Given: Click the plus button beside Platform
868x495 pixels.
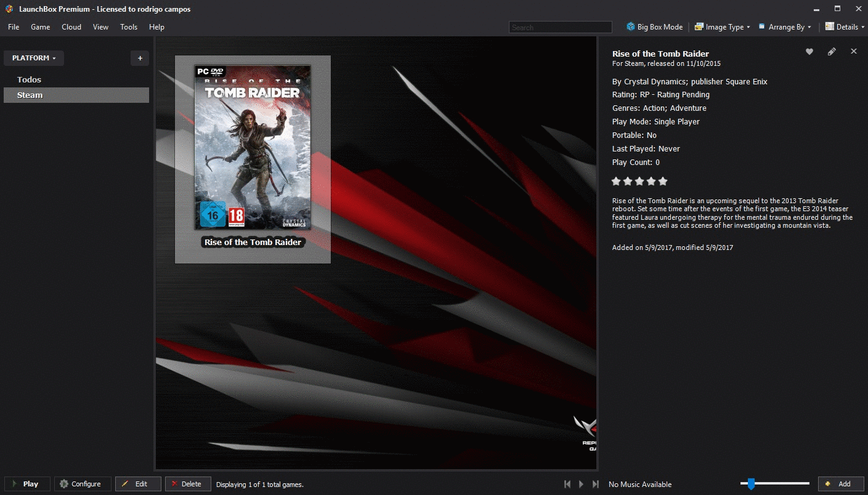Looking at the screenshot, I should [140, 58].
